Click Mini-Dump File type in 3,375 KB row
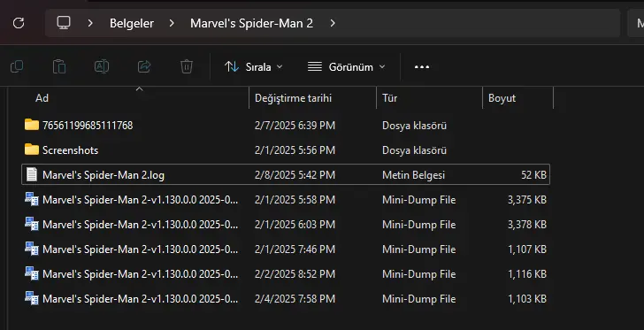This screenshot has height=330, width=644. tap(419, 200)
